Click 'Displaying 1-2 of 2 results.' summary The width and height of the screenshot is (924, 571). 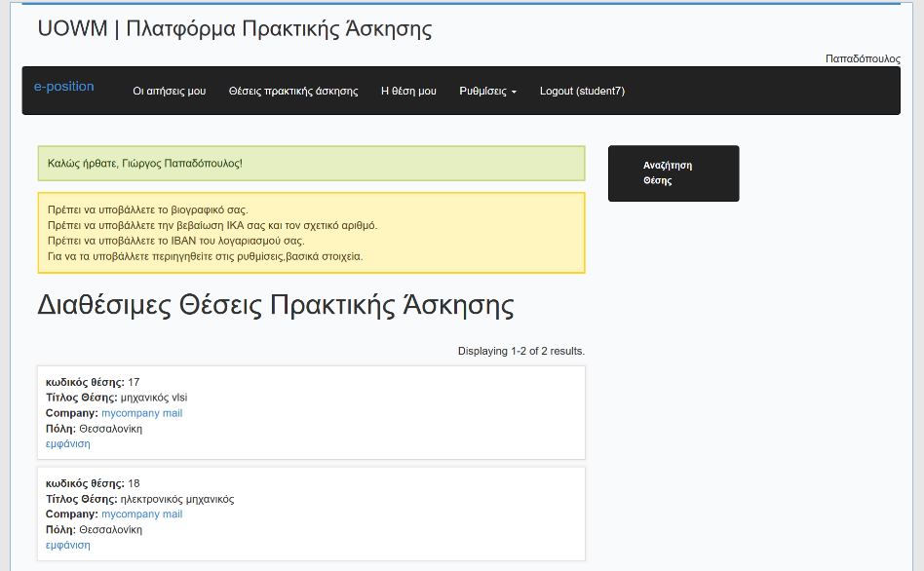[x=521, y=351]
